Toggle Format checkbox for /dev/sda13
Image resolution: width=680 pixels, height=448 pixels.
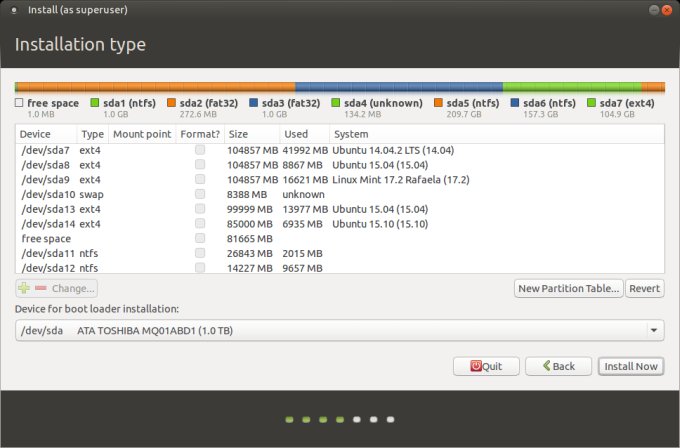pyautogui.click(x=200, y=209)
